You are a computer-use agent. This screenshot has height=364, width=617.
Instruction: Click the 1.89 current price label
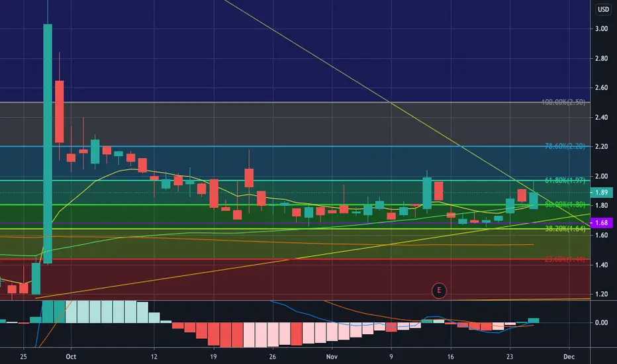click(x=602, y=193)
